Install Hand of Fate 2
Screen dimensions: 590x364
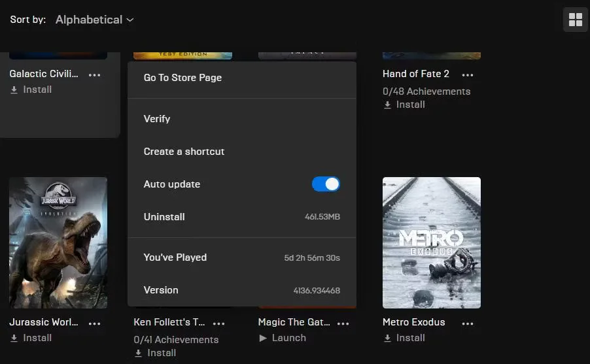[x=404, y=105]
